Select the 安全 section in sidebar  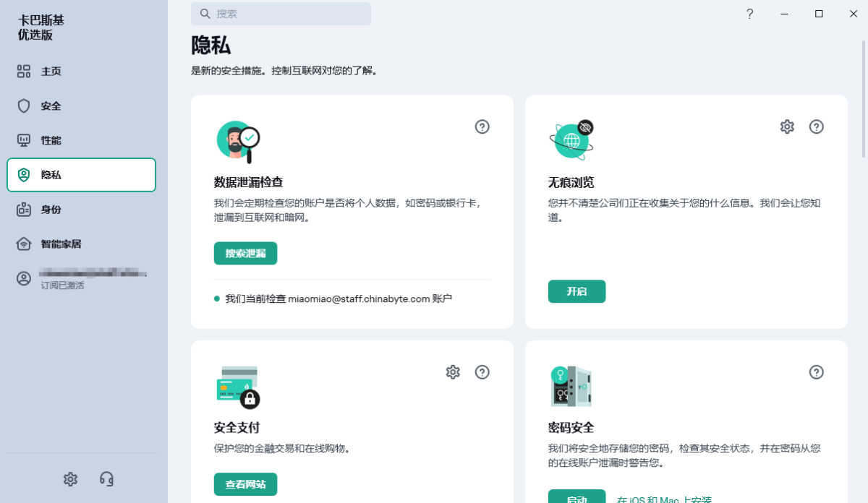(51, 106)
